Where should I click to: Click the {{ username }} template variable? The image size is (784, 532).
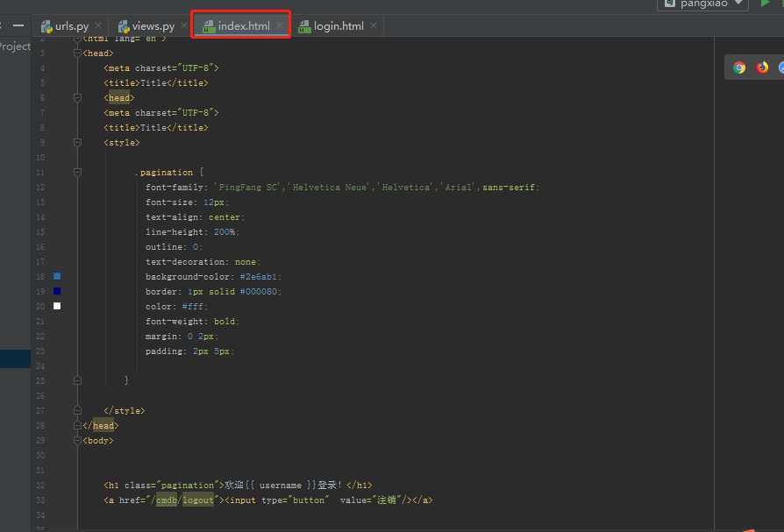tap(281, 485)
